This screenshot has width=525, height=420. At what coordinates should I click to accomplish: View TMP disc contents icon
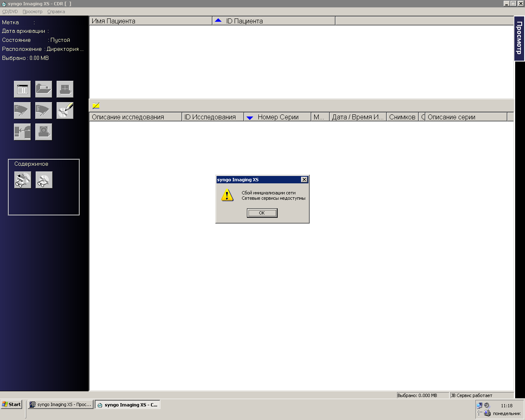tap(23, 180)
